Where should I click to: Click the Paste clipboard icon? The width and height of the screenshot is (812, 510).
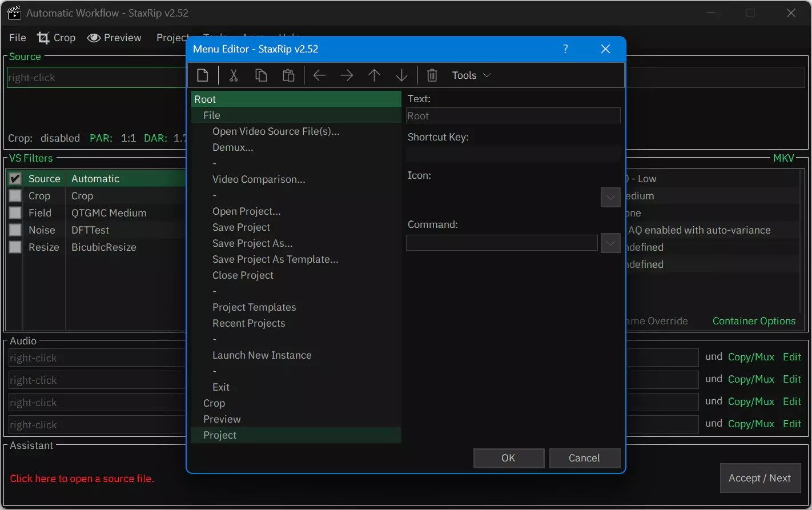click(288, 75)
